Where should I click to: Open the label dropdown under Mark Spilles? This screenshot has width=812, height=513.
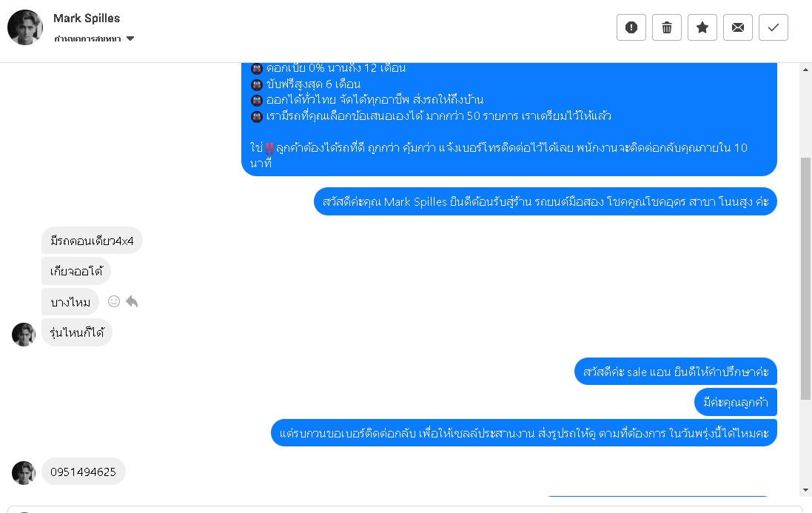click(x=94, y=38)
